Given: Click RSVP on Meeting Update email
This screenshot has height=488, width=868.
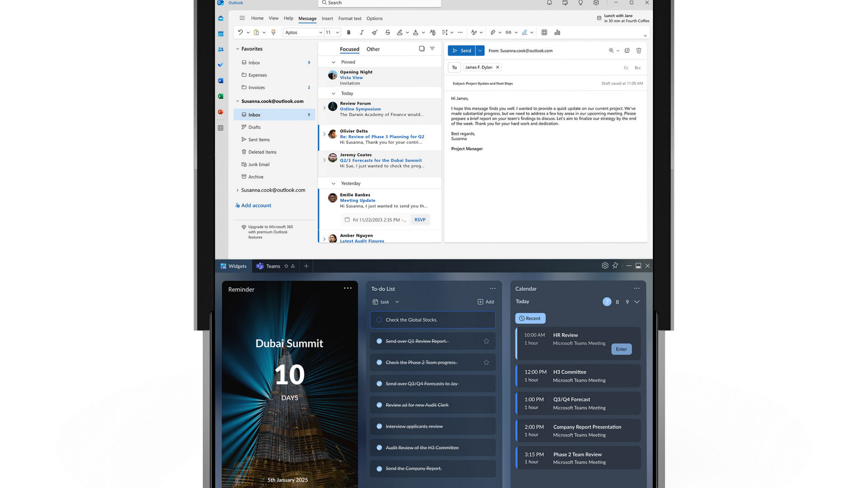Looking at the screenshot, I should point(420,220).
